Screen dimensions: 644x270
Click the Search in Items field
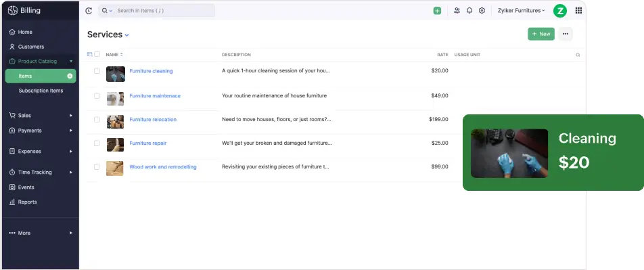(x=156, y=11)
